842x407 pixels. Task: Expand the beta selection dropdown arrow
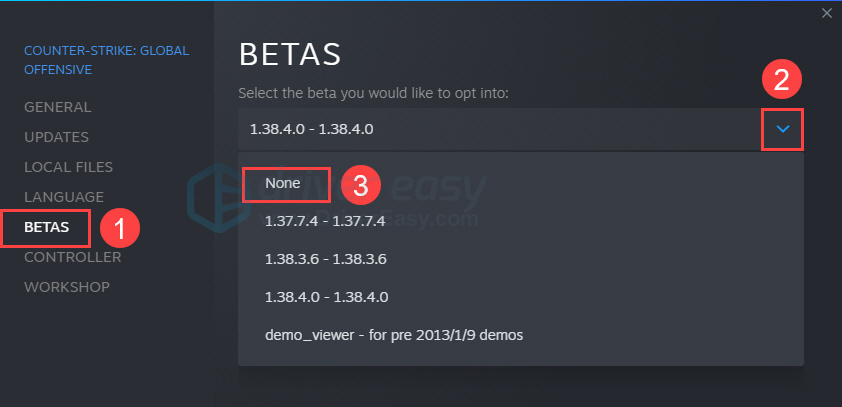pos(783,129)
